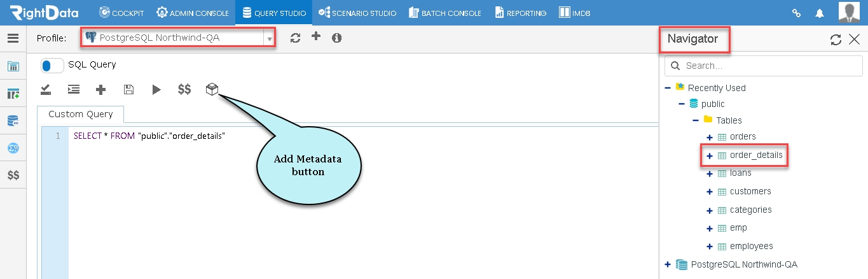Open the Admin Console menu
The width and height of the screenshot is (868, 279).
(x=193, y=13)
